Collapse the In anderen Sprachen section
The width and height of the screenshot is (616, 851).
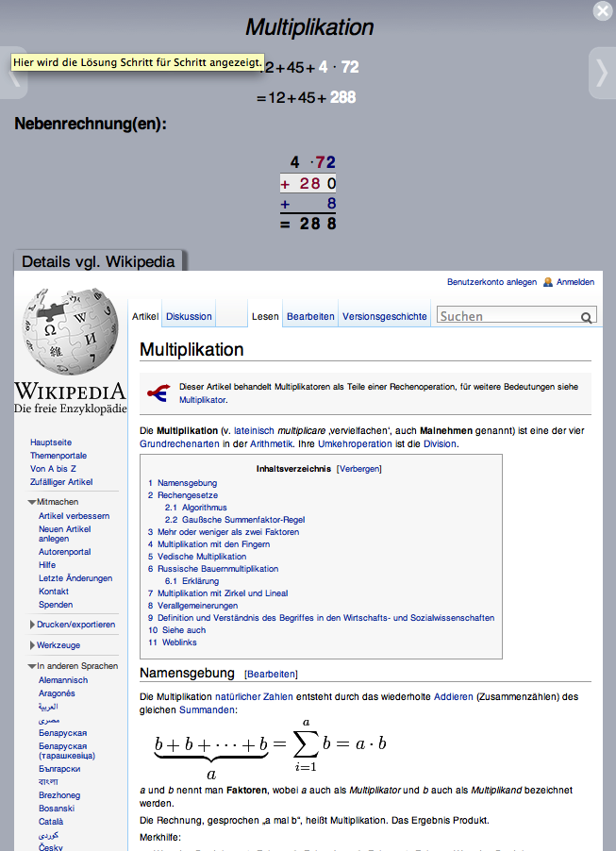(32, 666)
